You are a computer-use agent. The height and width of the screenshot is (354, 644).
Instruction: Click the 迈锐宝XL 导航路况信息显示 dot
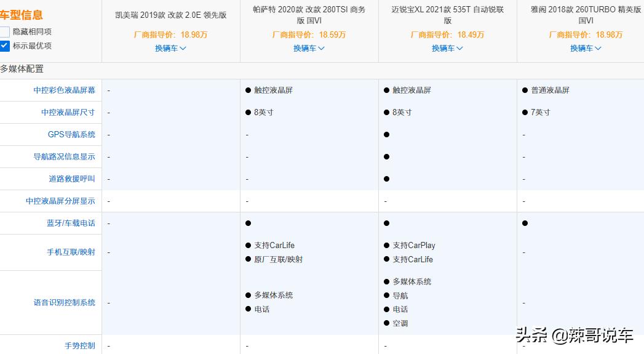coord(386,156)
